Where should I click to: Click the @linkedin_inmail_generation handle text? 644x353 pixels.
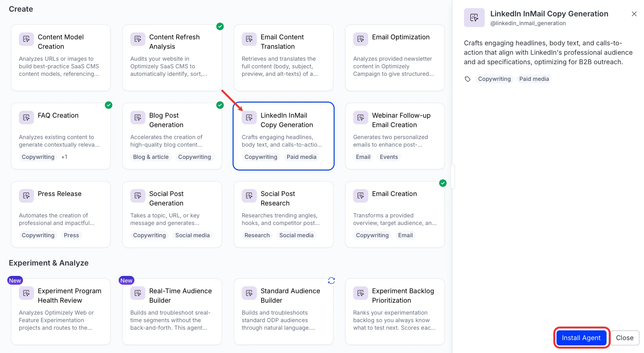pyautogui.click(x=528, y=23)
